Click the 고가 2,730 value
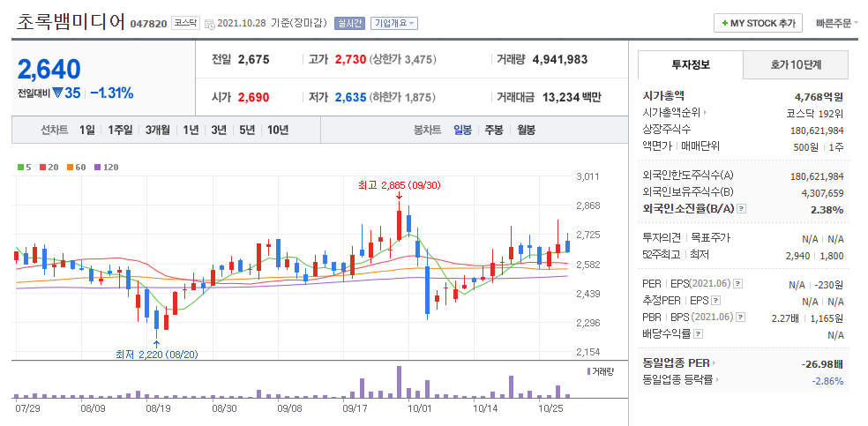The height and width of the screenshot is (426, 868). [350, 59]
